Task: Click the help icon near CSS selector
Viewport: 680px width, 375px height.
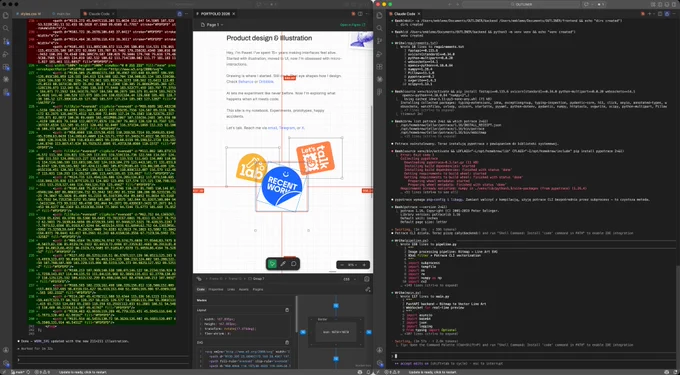Action: [x=367, y=279]
